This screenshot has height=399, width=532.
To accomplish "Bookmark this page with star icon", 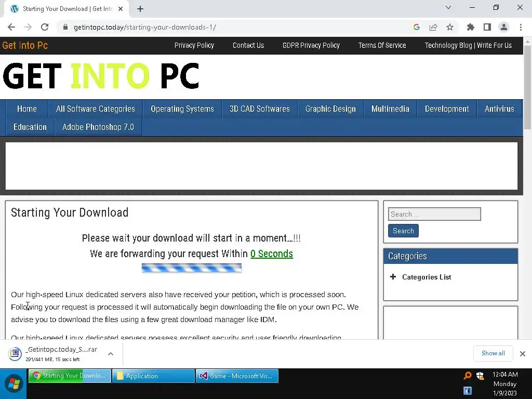I will click(450, 27).
